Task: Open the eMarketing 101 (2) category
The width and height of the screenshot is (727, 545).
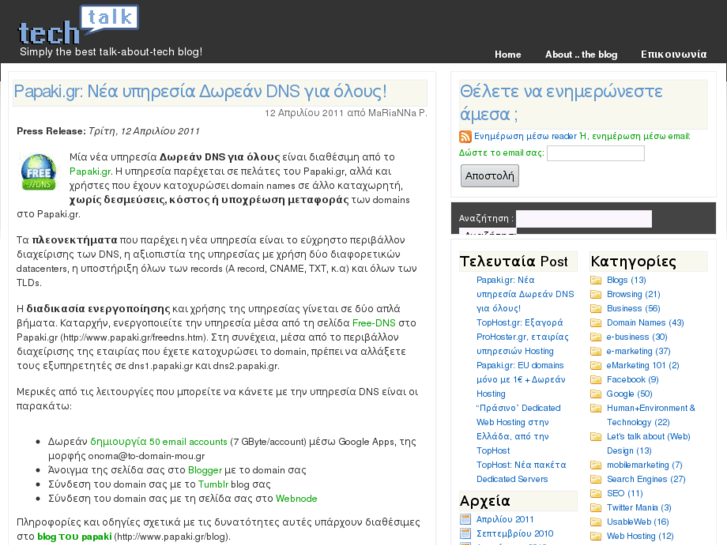Action: coord(643,365)
